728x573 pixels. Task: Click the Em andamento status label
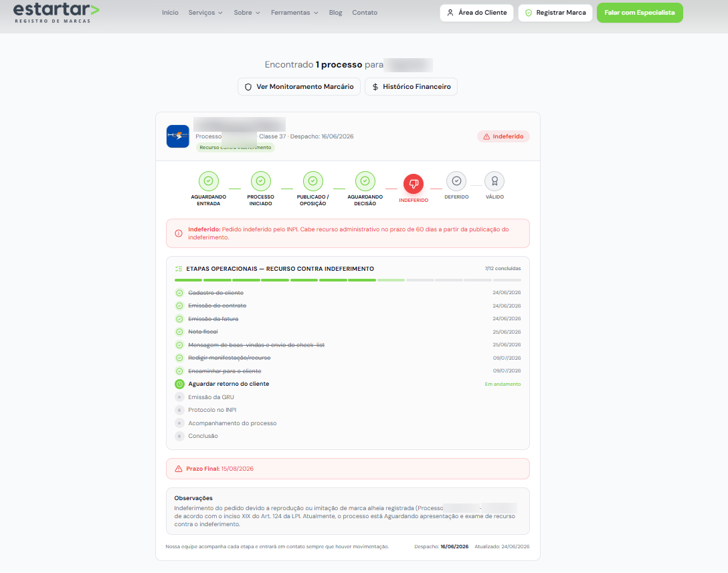click(503, 384)
